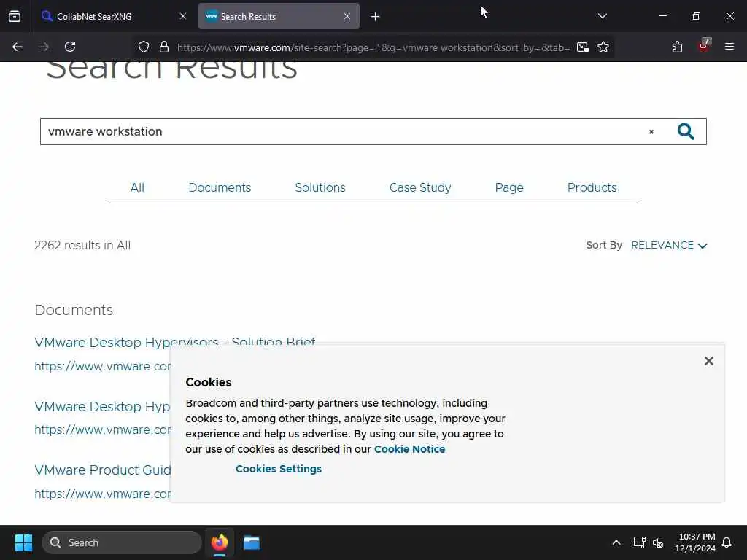The image size is (747, 560).
Task: Switch to Documents results tab
Action: tap(220, 187)
